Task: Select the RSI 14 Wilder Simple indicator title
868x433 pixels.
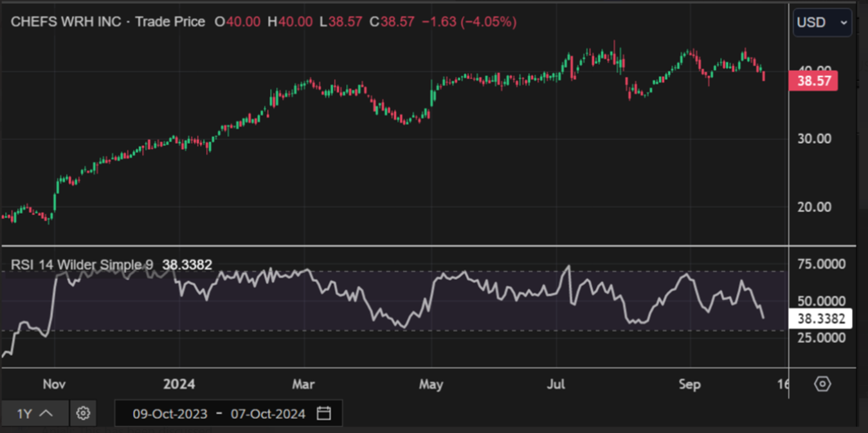Action: tap(82, 265)
